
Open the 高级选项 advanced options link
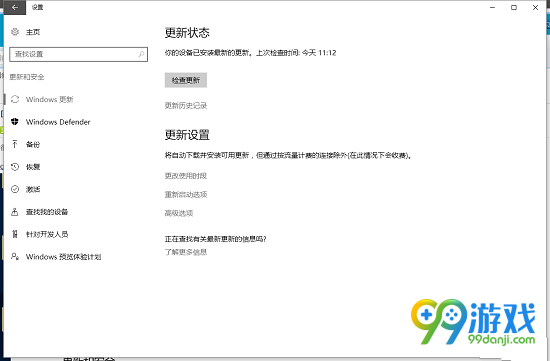[x=179, y=213]
